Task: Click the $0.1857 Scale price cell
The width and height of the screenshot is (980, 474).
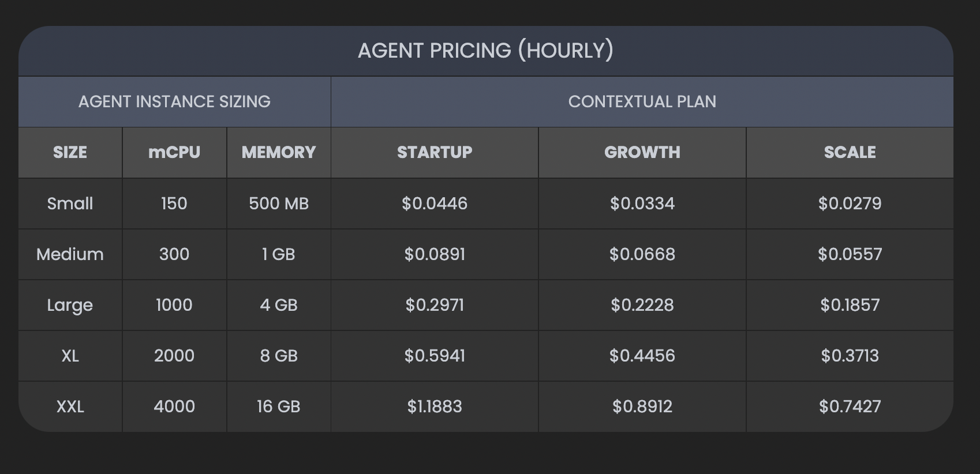Action: click(x=850, y=305)
